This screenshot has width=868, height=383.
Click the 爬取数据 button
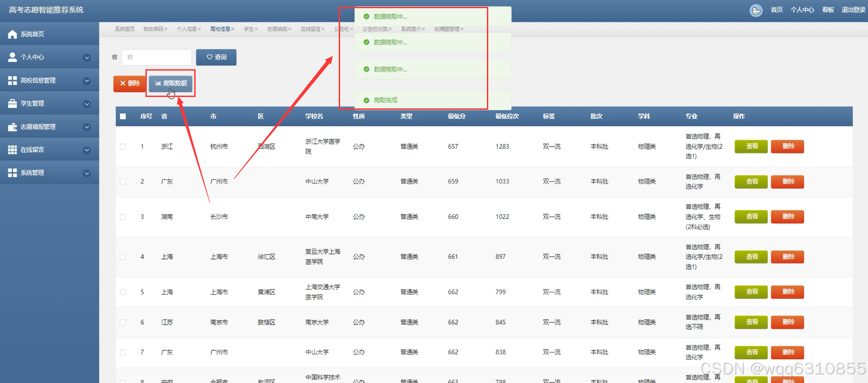pyautogui.click(x=170, y=83)
